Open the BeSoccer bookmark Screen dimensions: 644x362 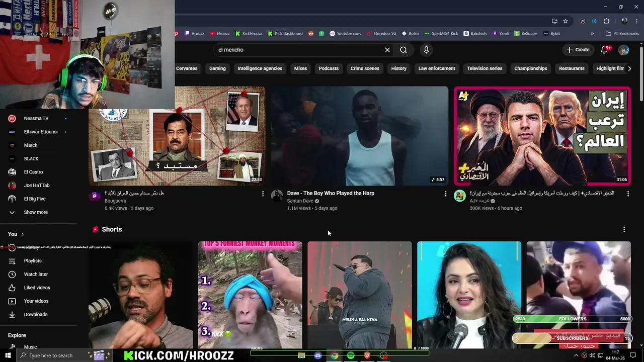(526, 34)
